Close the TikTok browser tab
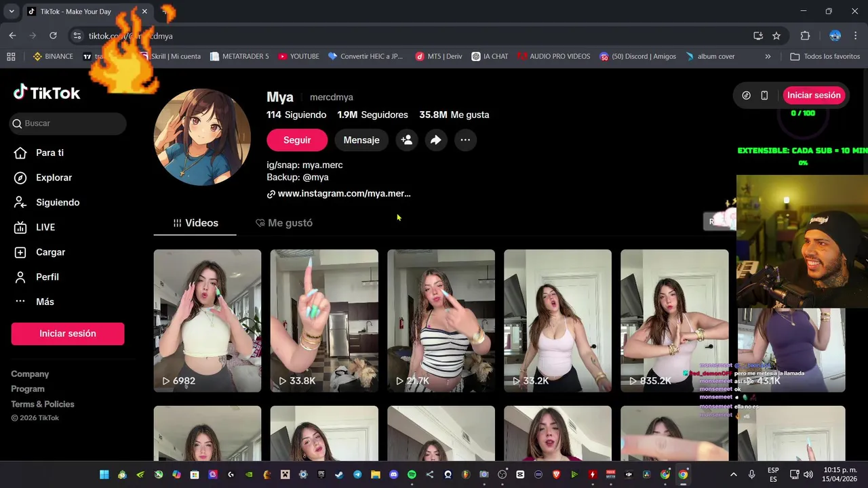868x488 pixels. click(144, 12)
